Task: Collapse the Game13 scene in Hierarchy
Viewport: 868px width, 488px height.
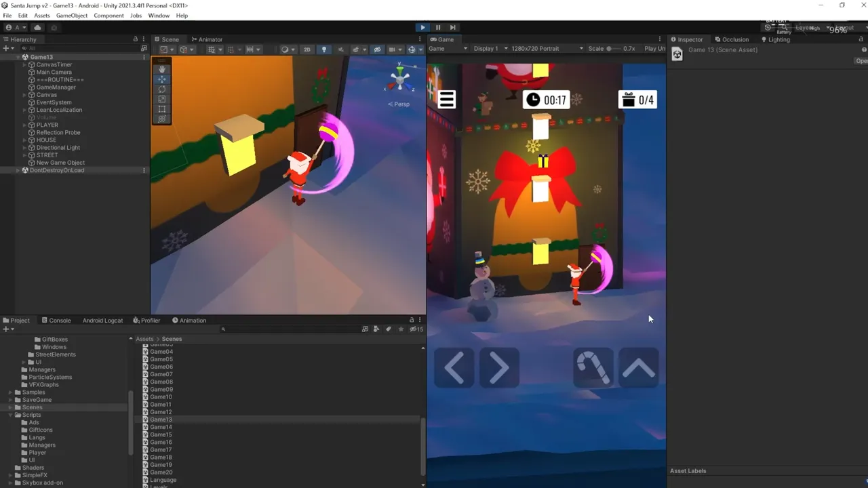Action: (18, 57)
